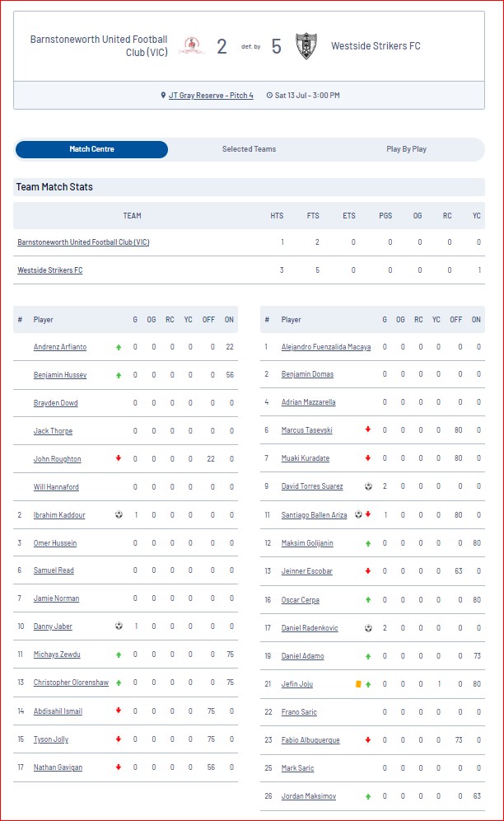Open player Christopher Olorenshaw profile
The image size is (504, 821).
point(71,683)
